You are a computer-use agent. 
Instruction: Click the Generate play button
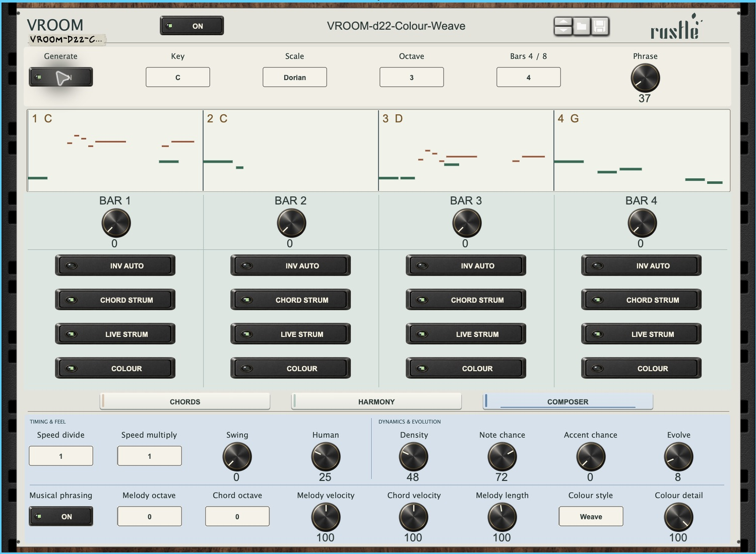click(x=61, y=77)
